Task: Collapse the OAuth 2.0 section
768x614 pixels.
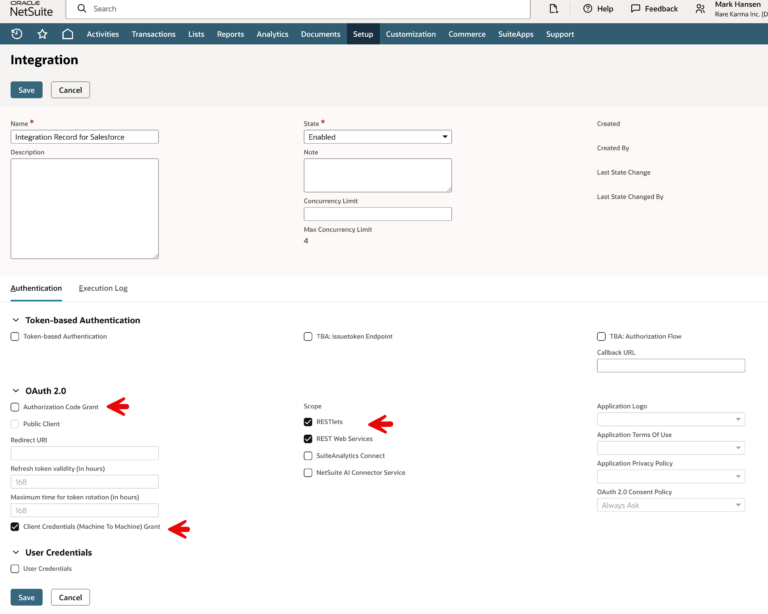Action: (16, 391)
